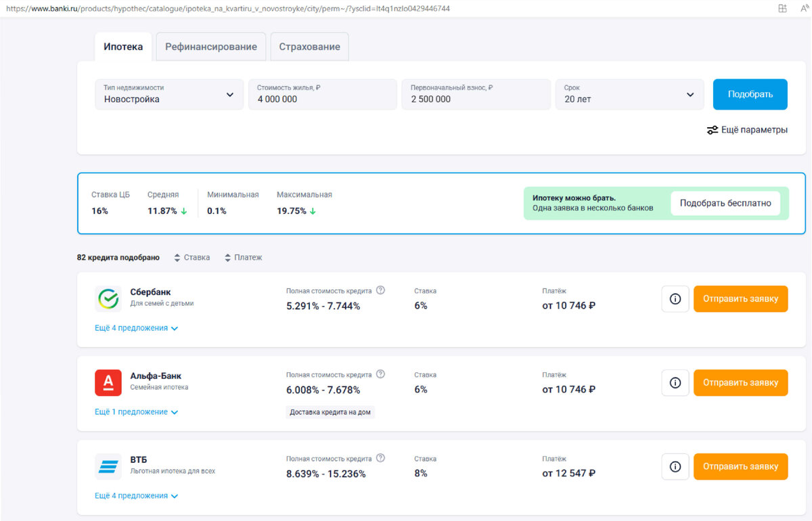This screenshot has height=521, width=812.
Task: Switch to the «Страхование» tab
Action: click(x=309, y=46)
